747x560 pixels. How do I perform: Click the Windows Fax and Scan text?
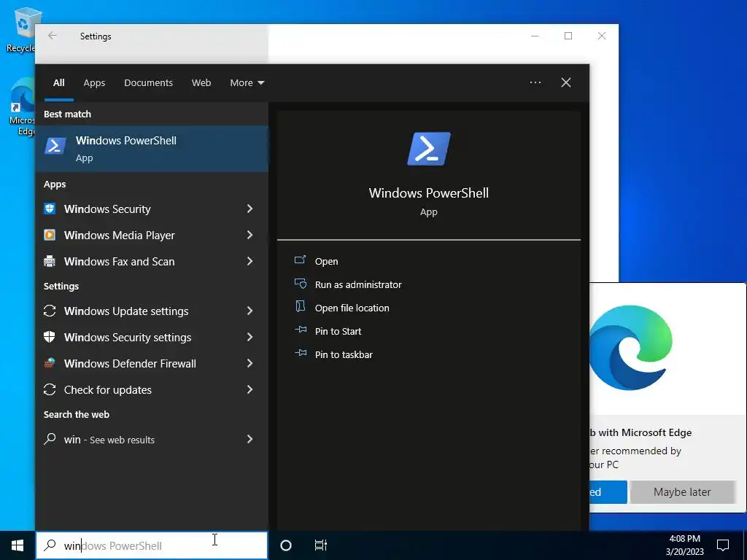coord(120,262)
